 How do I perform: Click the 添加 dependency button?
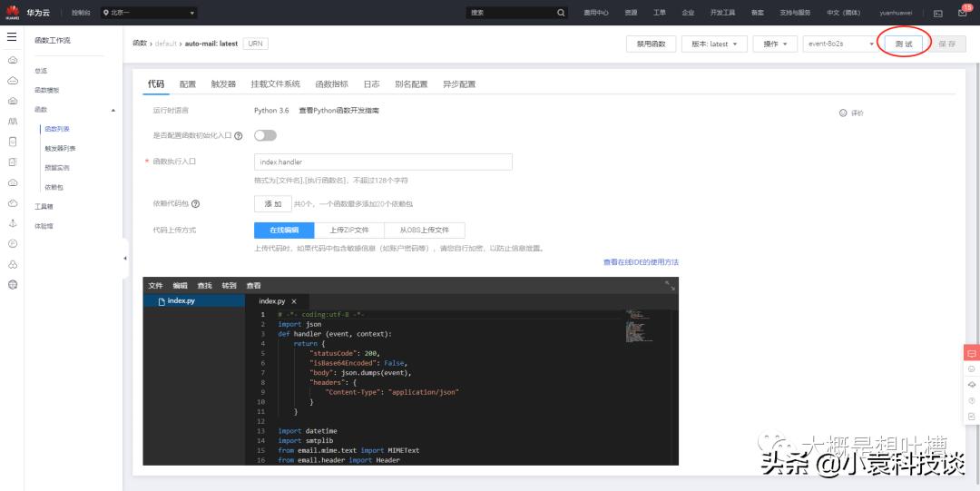point(272,204)
